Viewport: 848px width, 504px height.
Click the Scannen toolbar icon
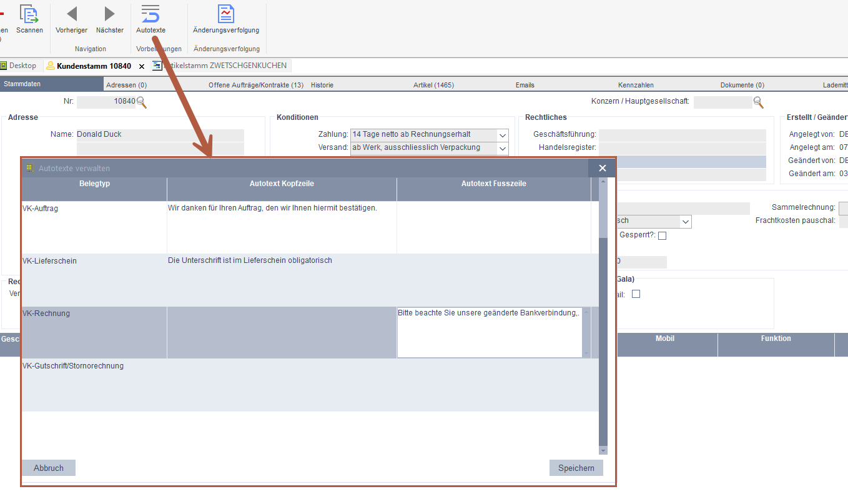pyautogui.click(x=29, y=15)
